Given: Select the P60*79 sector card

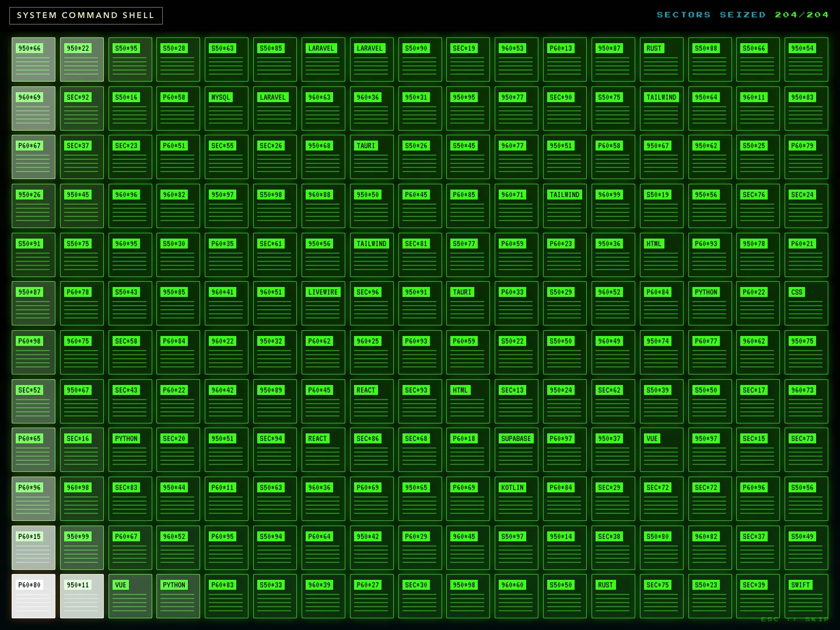Looking at the screenshot, I should tap(806, 157).
